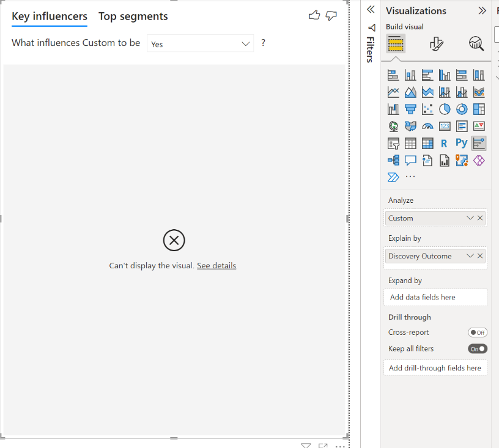Select the stacked bar chart visual
The height and width of the screenshot is (448, 499).
393,75
